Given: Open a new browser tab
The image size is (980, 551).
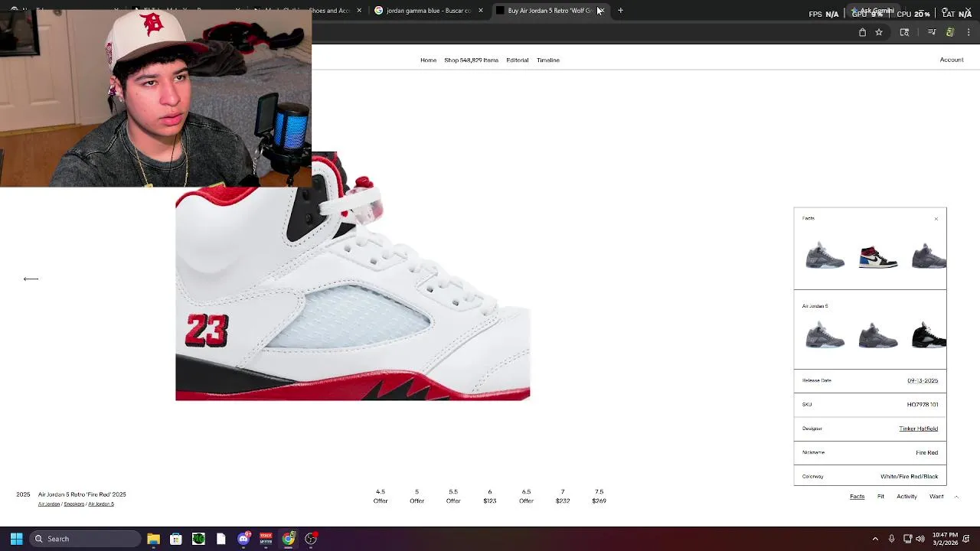Looking at the screenshot, I should click(620, 11).
